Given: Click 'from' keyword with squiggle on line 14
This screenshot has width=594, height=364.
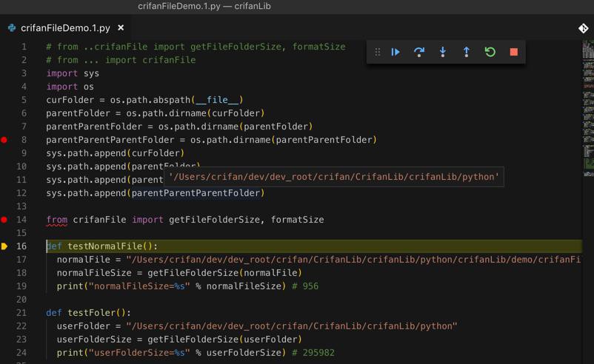Looking at the screenshot, I should pyautogui.click(x=57, y=220).
